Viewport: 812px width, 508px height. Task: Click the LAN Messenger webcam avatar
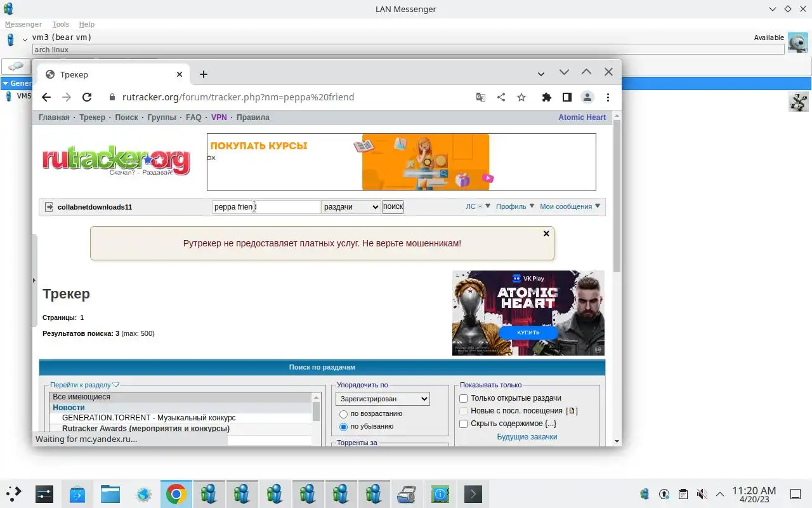[798, 43]
